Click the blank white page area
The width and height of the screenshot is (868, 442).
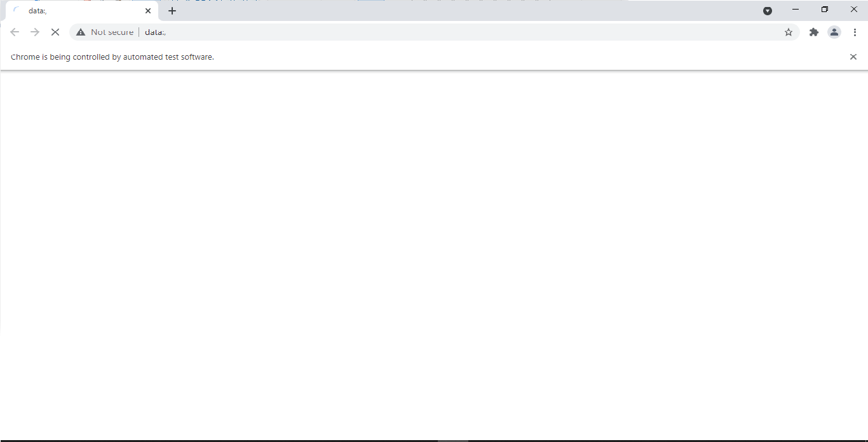[x=434, y=254]
